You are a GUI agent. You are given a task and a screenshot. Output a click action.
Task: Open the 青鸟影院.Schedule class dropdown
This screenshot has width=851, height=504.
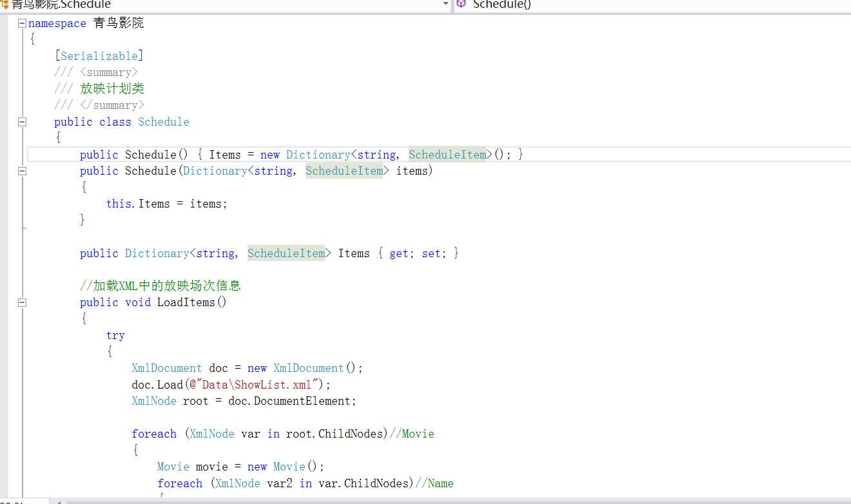coord(226,5)
